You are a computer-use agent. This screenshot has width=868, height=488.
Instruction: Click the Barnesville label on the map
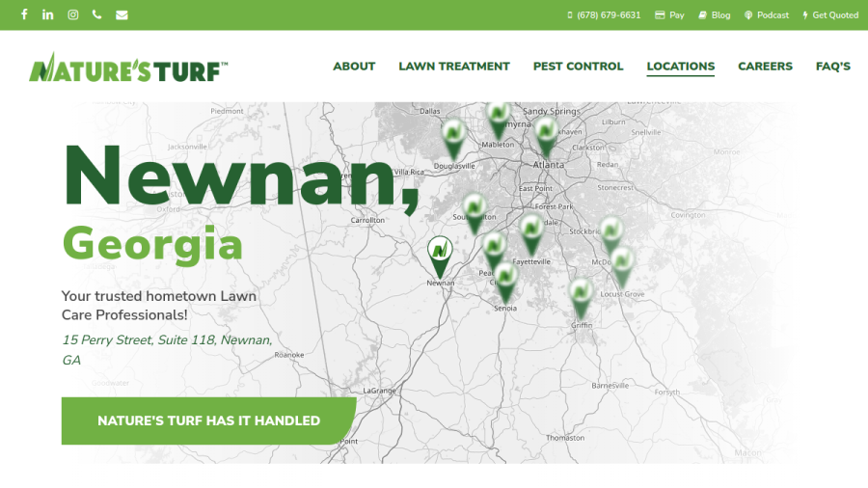click(x=610, y=385)
